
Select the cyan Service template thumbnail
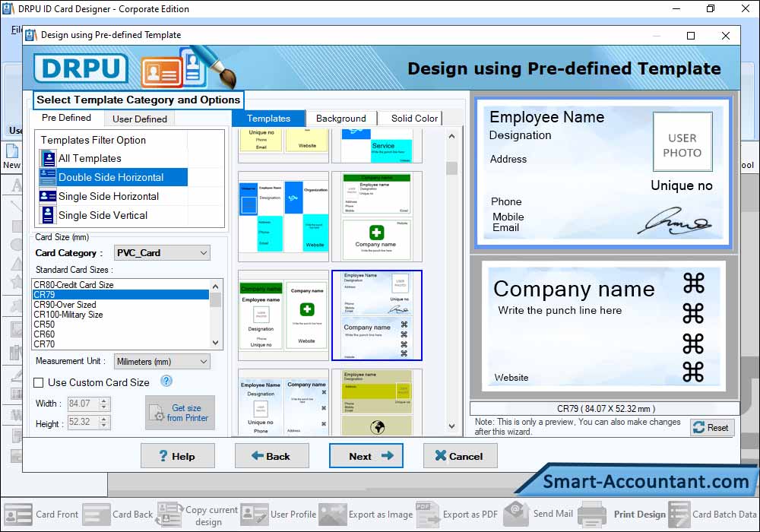coord(377,146)
